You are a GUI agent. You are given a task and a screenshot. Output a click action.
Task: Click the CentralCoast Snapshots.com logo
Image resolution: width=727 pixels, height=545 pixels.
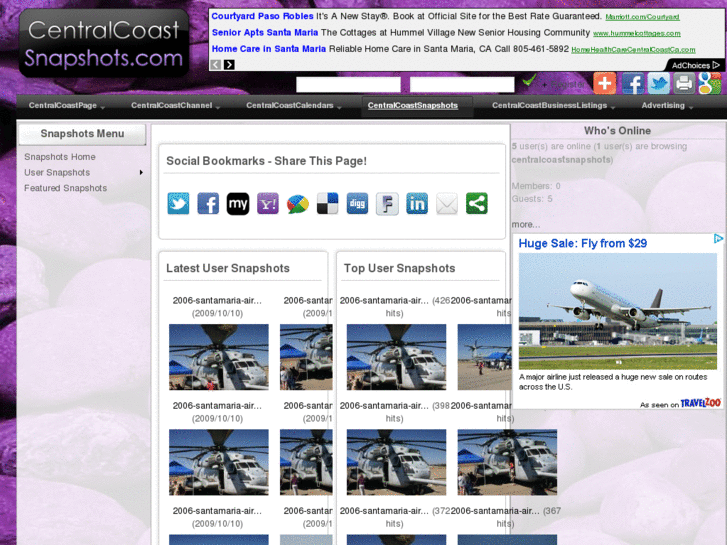pos(104,43)
